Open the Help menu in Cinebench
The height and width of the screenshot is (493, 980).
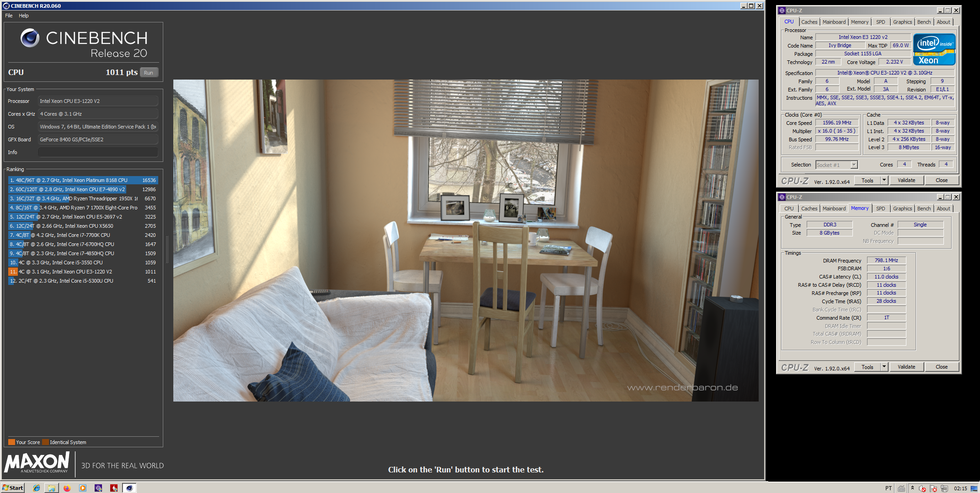pos(24,16)
